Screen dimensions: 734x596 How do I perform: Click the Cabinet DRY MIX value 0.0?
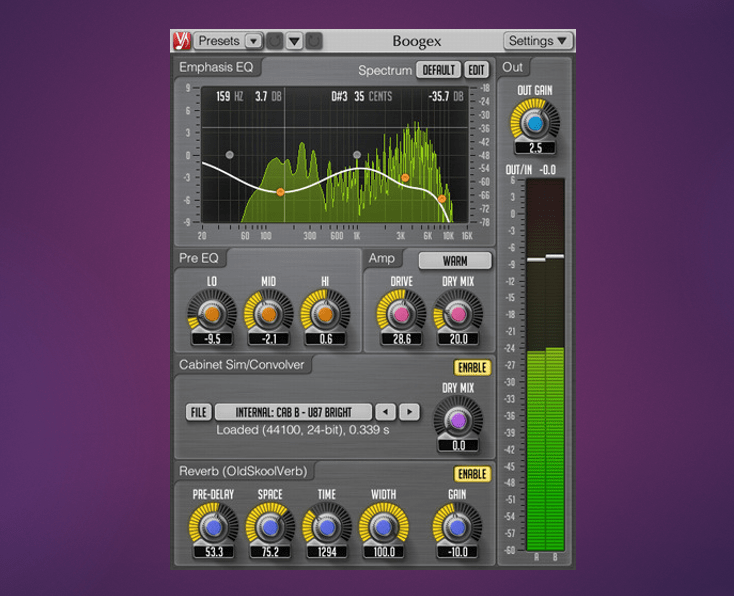pyautogui.click(x=458, y=445)
